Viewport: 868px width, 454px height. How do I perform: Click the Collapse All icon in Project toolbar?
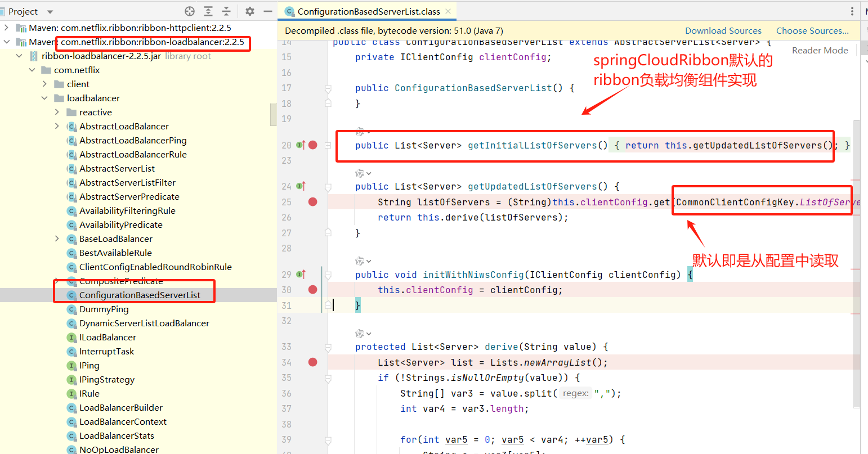226,11
